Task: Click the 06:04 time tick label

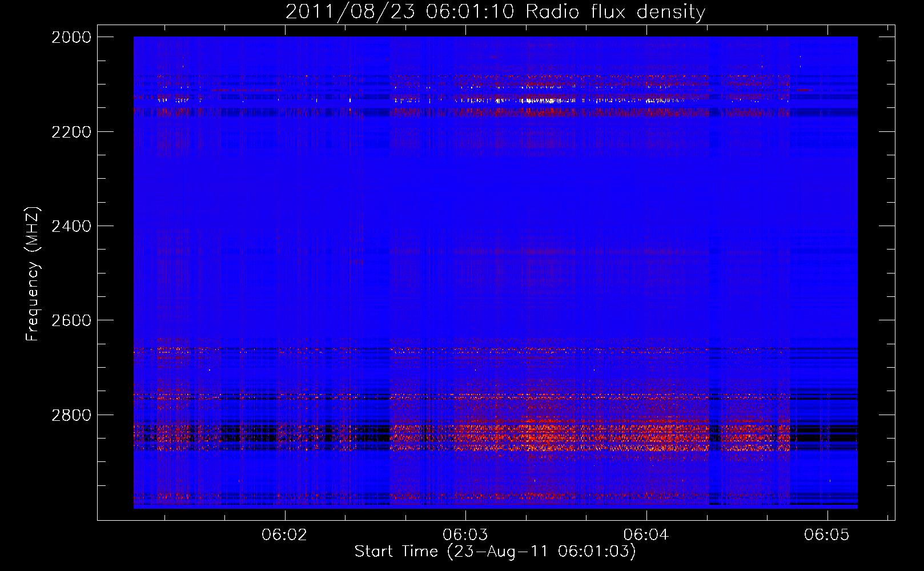Action: point(646,535)
